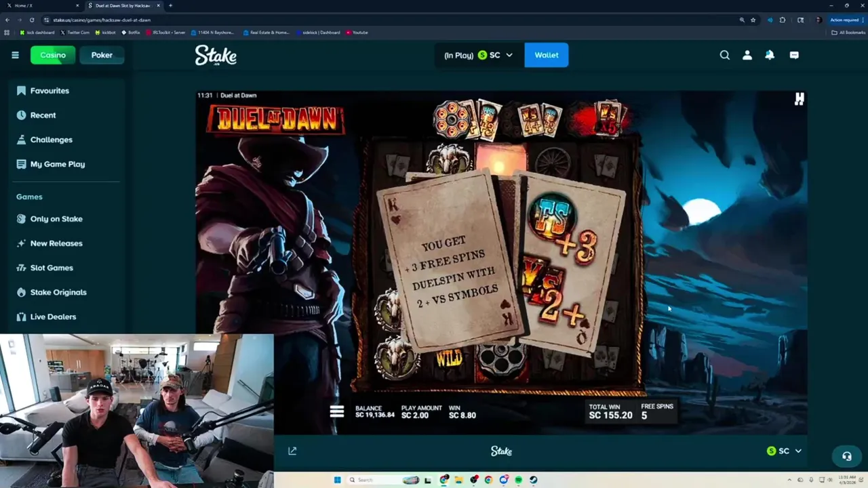Screen dimensions: 868x488
Task: Open a new browser tab
Action: tap(170, 5)
